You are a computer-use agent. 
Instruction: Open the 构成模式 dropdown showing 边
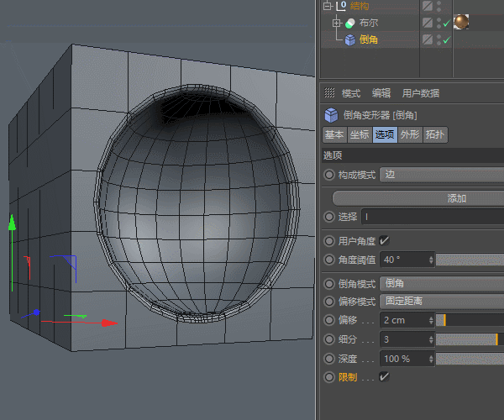[442, 175]
